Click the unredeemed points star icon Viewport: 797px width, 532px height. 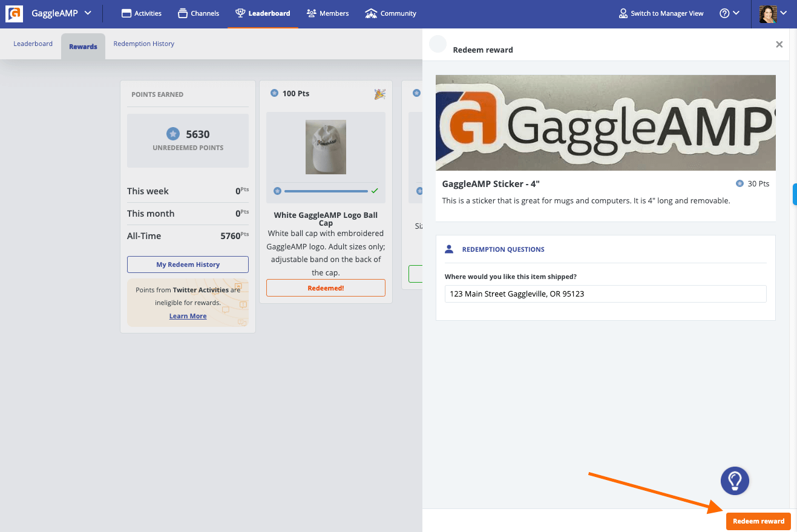(x=173, y=134)
